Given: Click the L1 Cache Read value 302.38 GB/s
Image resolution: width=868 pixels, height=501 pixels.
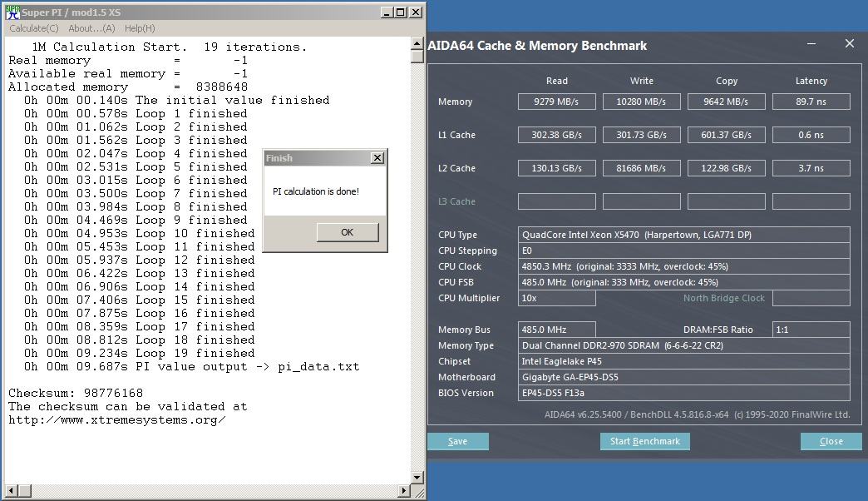Looking at the screenshot, I should (x=557, y=135).
